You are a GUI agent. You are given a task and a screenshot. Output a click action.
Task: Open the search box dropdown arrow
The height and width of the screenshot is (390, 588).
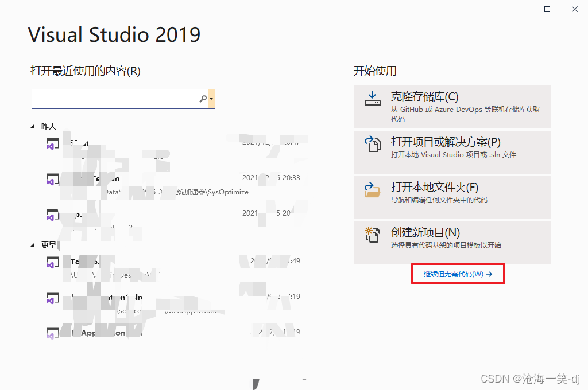(211, 99)
